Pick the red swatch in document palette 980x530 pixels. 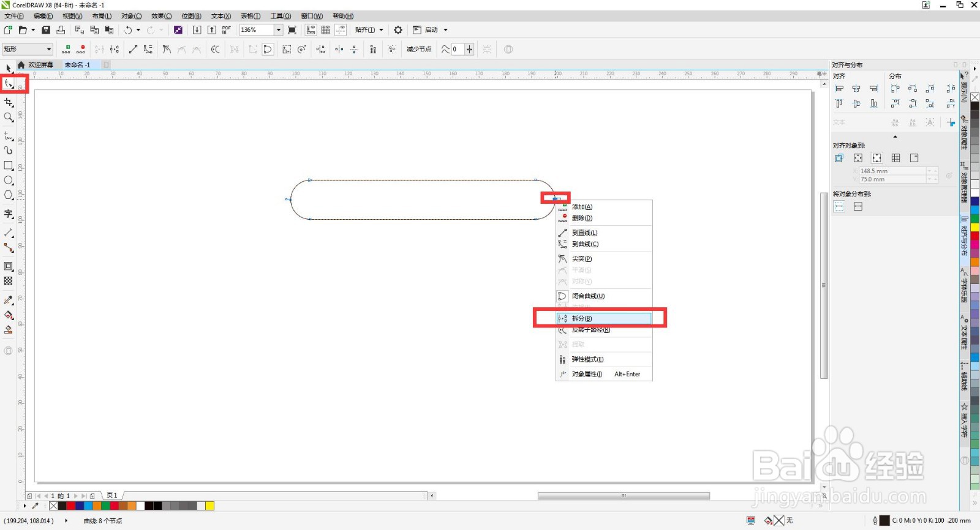click(70, 506)
